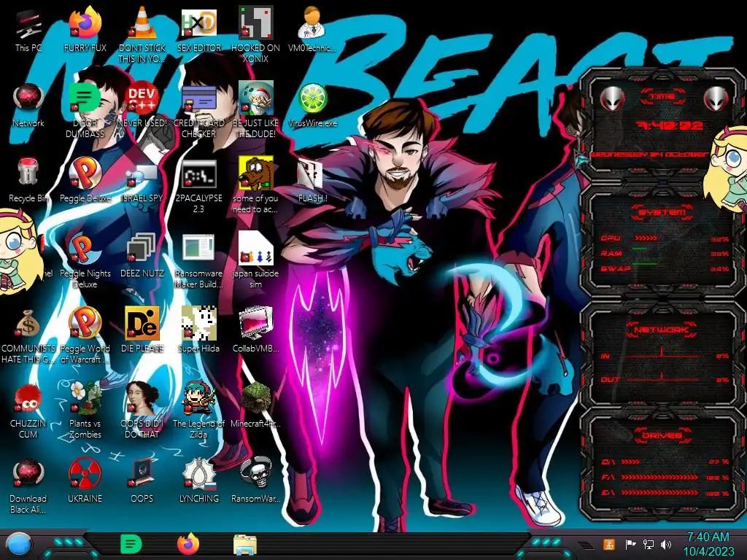Open the taskbar clock showing 7:40 AM
747x560 pixels.
pyautogui.click(x=708, y=544)
